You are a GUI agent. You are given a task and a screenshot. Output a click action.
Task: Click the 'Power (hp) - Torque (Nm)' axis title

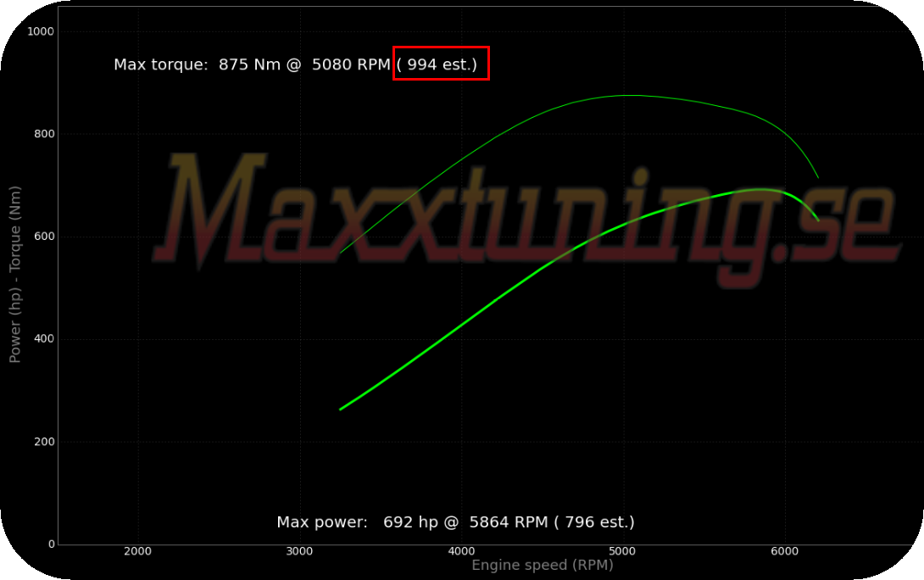click(14, 275)
